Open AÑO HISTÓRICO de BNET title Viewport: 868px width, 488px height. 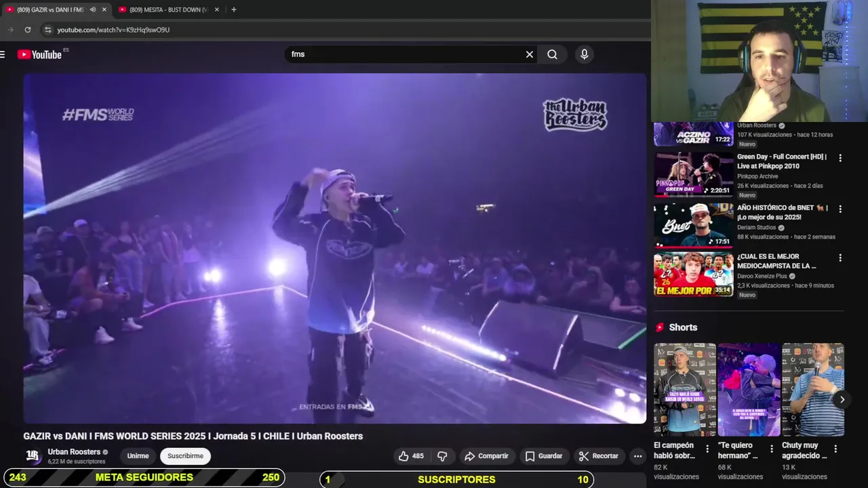783,212
